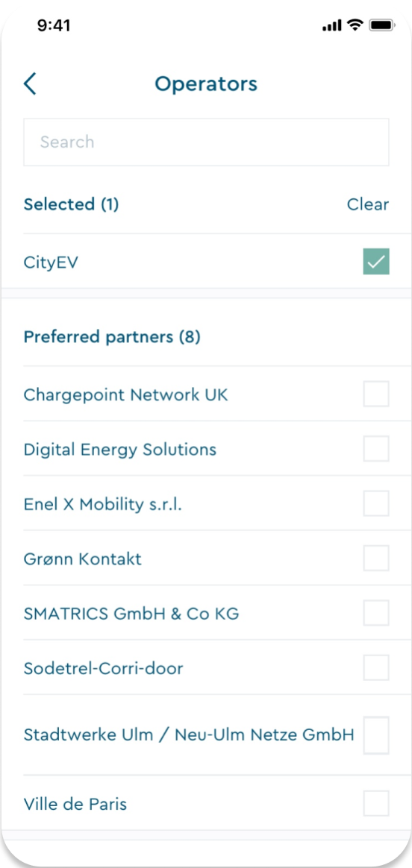Tap the Grønn Kontakt operator name
412x868 pixels.
click(83, 559)
